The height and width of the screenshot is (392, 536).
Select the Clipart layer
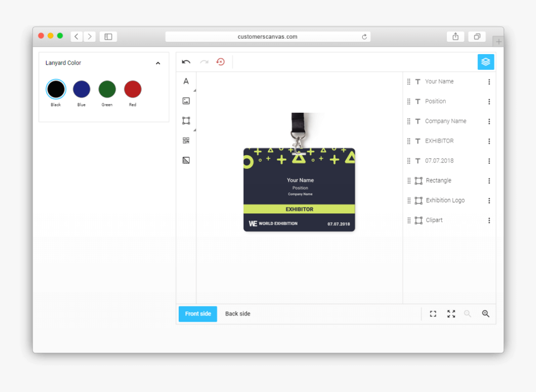pos(449,221)
